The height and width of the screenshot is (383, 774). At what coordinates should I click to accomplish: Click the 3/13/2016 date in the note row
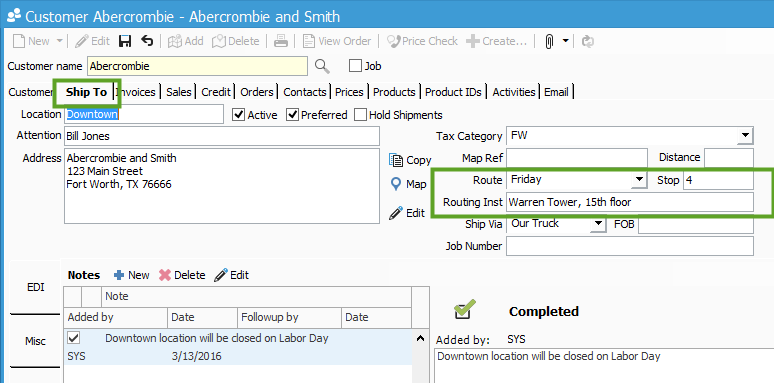196,356
